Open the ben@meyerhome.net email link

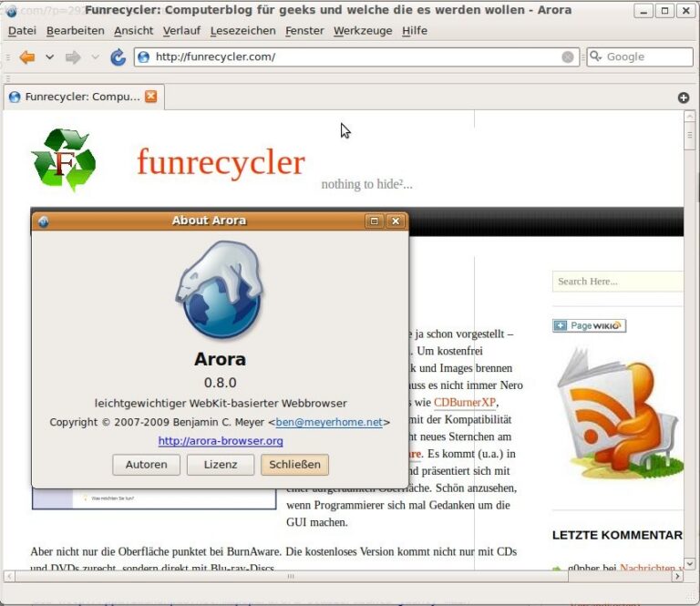(329, 422)
